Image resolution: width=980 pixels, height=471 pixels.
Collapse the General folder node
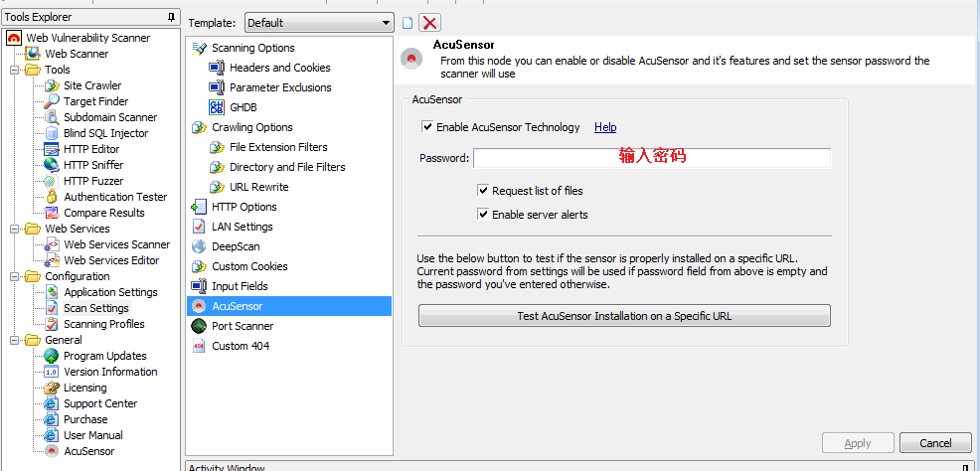(15, 340)
